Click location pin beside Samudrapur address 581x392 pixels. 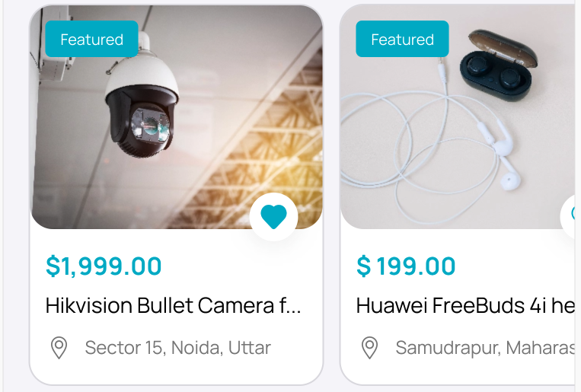pyautogui.click(x=369, y=348)
